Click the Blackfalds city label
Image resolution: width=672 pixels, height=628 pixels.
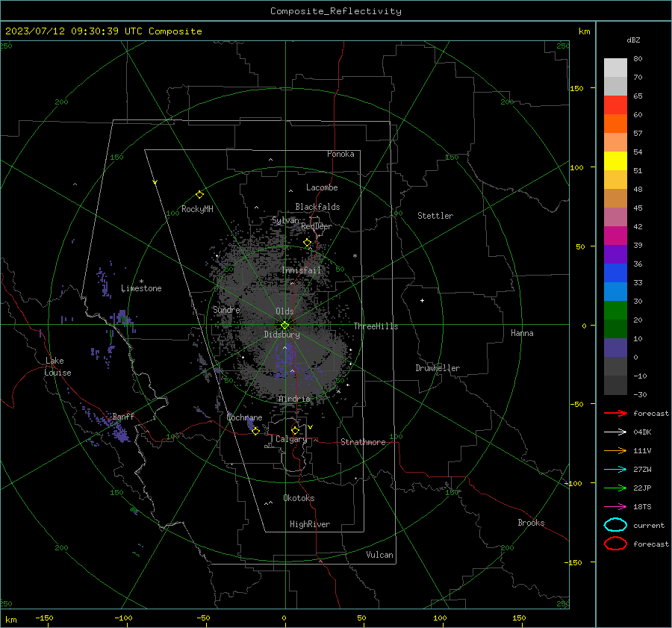point(317,207)
